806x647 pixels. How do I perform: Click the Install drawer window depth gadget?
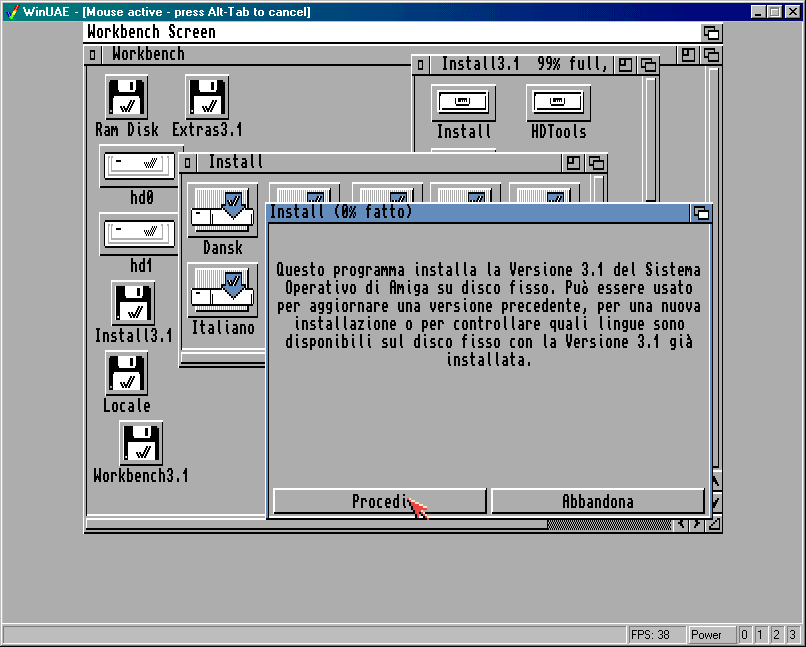point(596,163)
